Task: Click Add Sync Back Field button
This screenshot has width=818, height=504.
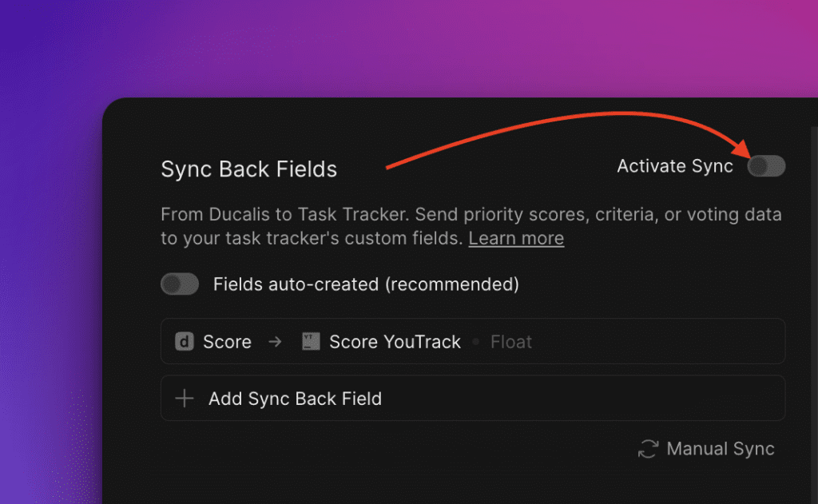Action: 473,398
